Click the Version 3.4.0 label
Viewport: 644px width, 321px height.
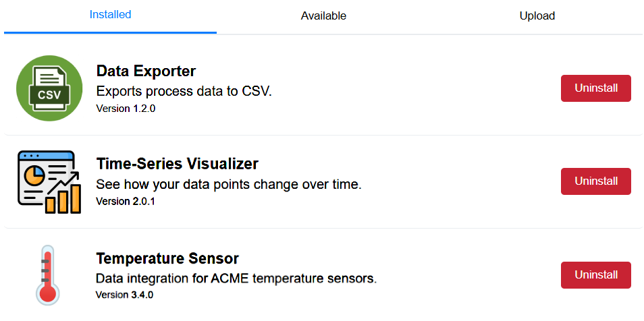click(126, 295)
